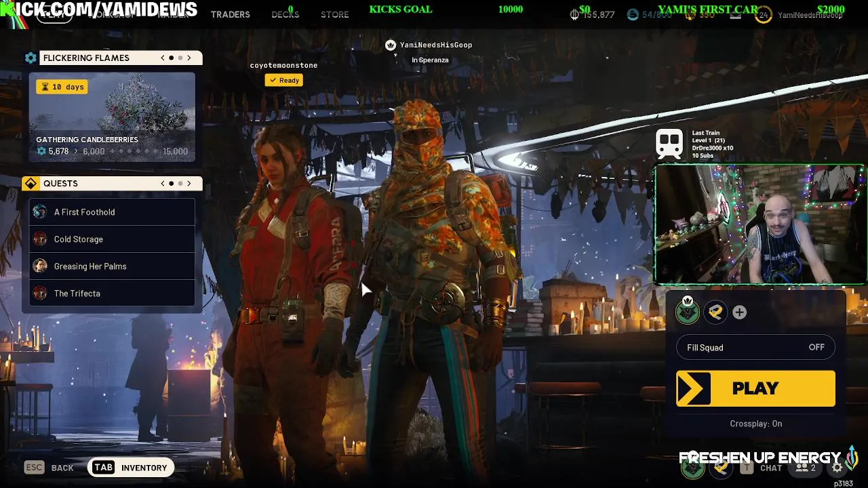Switch to the Decks tab
The image size is (868, 488).
coord(285,14)
